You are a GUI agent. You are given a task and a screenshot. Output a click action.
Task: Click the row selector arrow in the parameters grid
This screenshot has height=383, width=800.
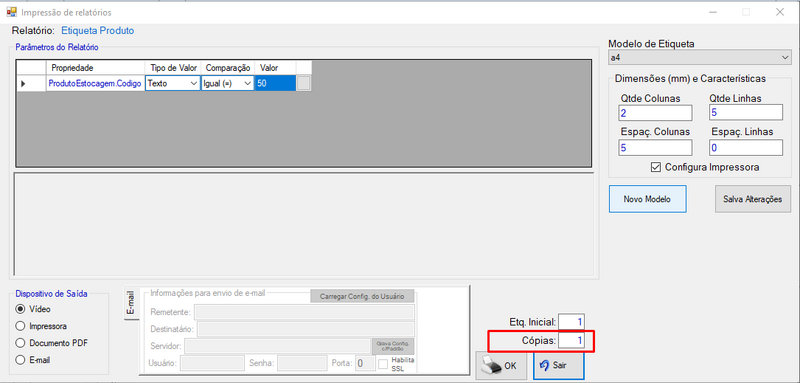pyautogui.click(x=23, y=84)
